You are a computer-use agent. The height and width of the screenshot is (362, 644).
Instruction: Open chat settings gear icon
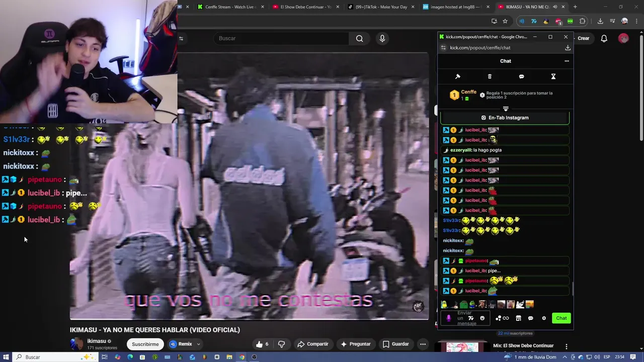[543, 318]
